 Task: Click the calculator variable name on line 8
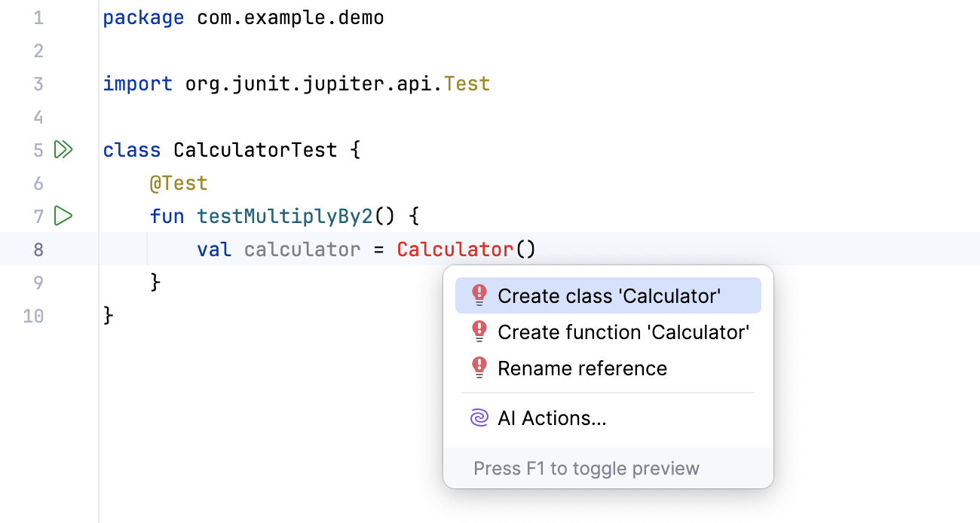302,249
